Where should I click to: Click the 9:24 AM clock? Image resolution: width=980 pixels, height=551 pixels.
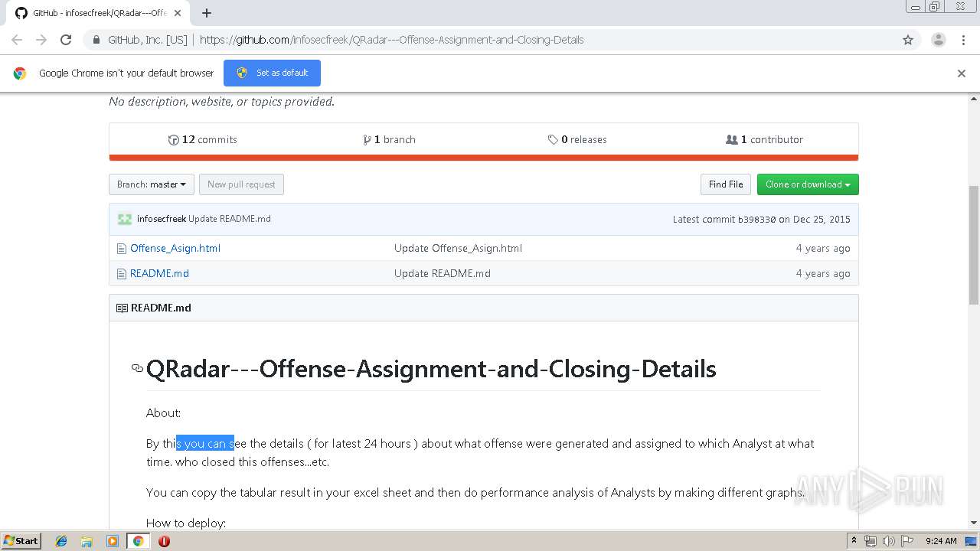click(x=941, y=541)
